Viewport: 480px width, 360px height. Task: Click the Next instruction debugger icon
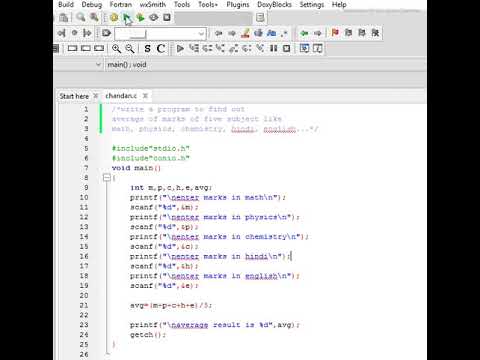click(247, 49)
